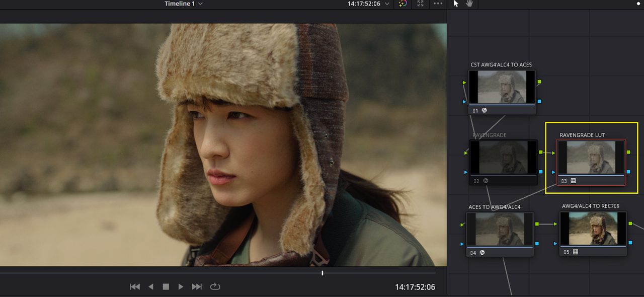644x297 pixels.
Task: Click the blue alpha output of node 01
Action: [539, 101]
